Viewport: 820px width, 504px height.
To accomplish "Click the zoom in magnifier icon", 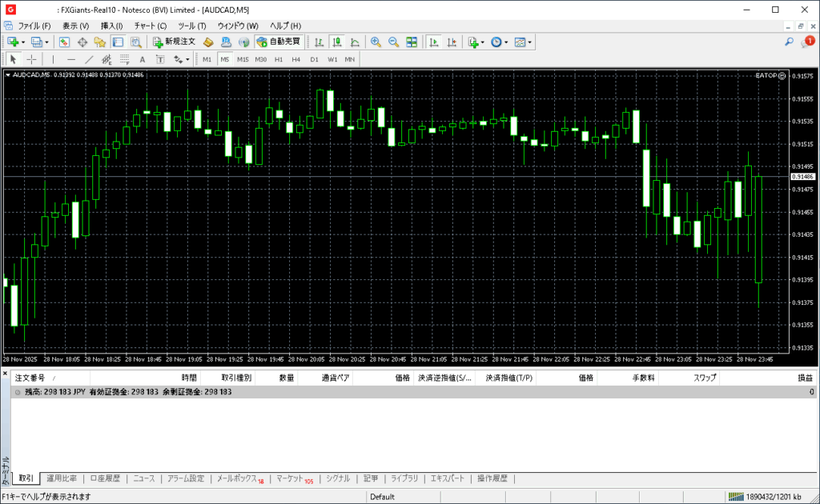I will [x=376, y=42].
